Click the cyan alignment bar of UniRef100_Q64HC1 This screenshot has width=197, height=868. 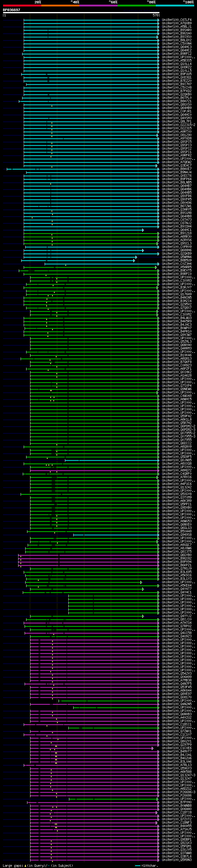(84, 230)
